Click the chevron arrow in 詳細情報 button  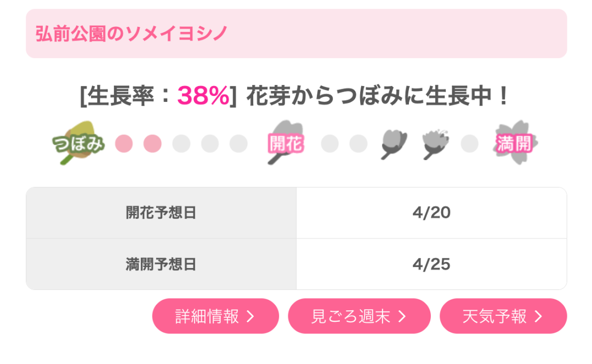coord(251,316)
